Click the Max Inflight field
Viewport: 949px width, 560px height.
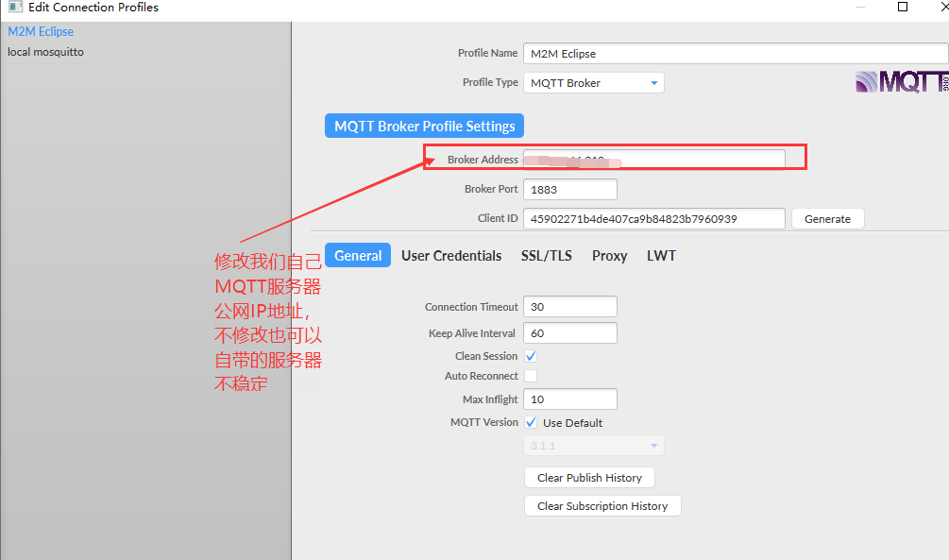coord(570,399)
